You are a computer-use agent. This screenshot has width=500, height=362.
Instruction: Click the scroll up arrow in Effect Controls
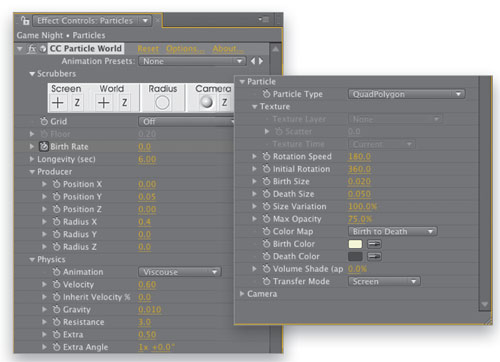click(276, 49)
